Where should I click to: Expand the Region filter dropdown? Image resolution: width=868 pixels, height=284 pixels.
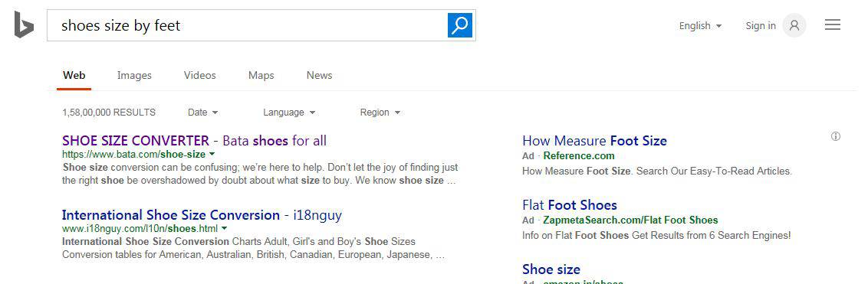(380, 113)
